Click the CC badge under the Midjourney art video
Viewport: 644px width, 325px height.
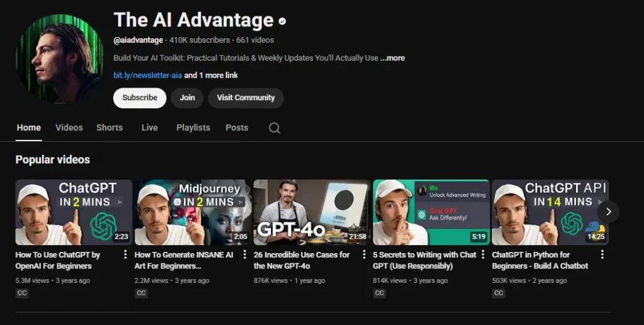coord(141,294)
